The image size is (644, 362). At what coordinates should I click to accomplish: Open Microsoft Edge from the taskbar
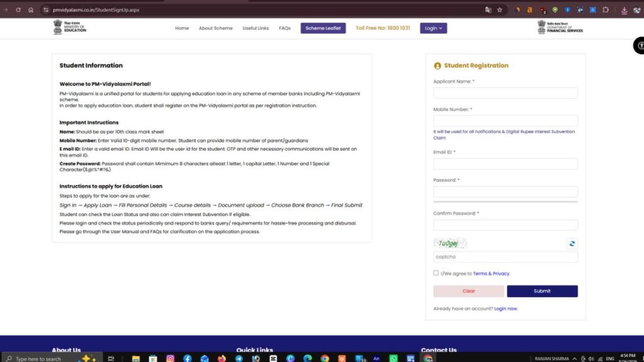[x=308, y=358]
